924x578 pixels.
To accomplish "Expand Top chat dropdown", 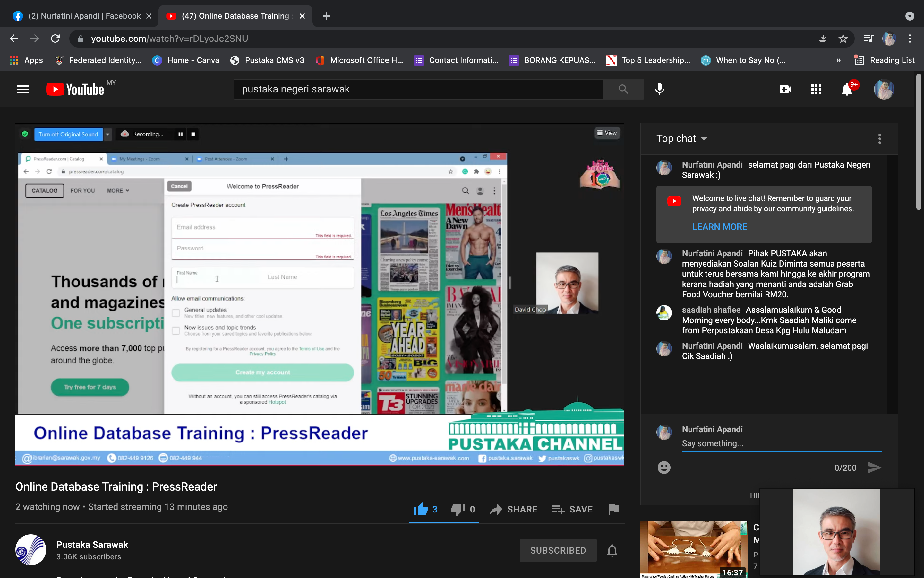I will 681,139.
